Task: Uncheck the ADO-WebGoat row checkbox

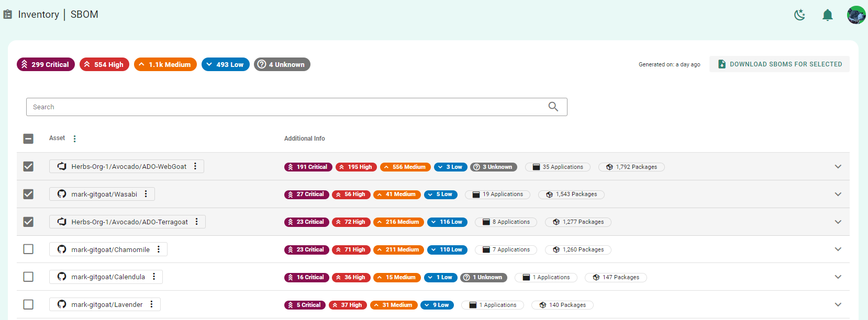Action: [x=28, y=166]
